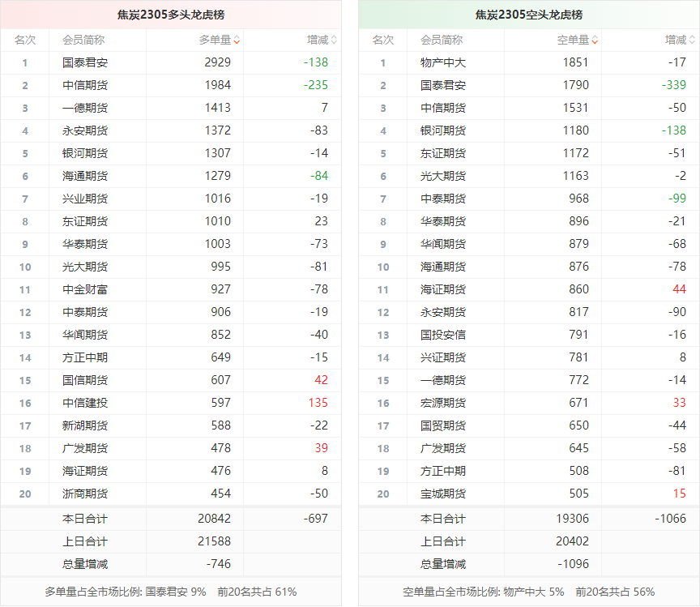This screenshot has height=607, width=700.
Task: Click 中金财富 row in long table
Action: click(x=84, y=289)
